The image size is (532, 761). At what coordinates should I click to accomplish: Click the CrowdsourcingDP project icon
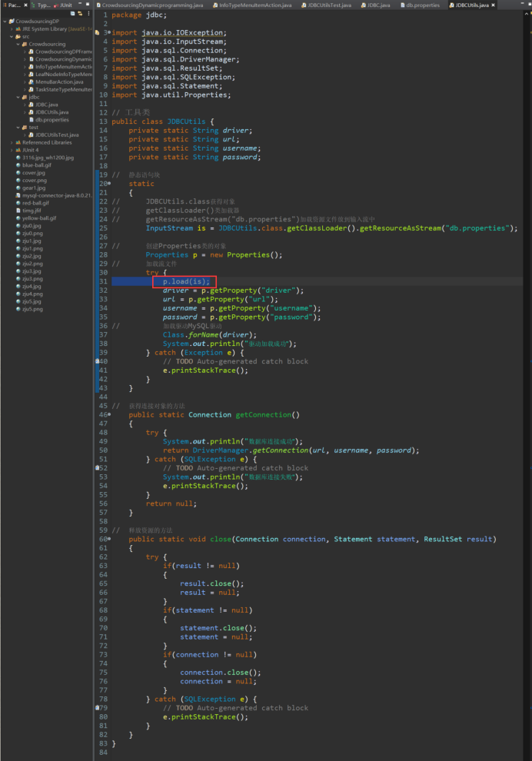pyautogui.click(x=12, y=22)
